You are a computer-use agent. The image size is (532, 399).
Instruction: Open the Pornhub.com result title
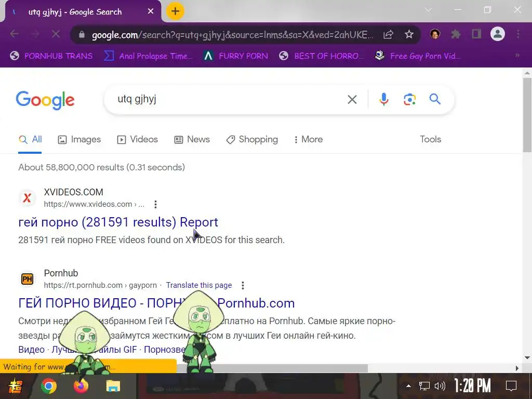(x=156, y=303)
